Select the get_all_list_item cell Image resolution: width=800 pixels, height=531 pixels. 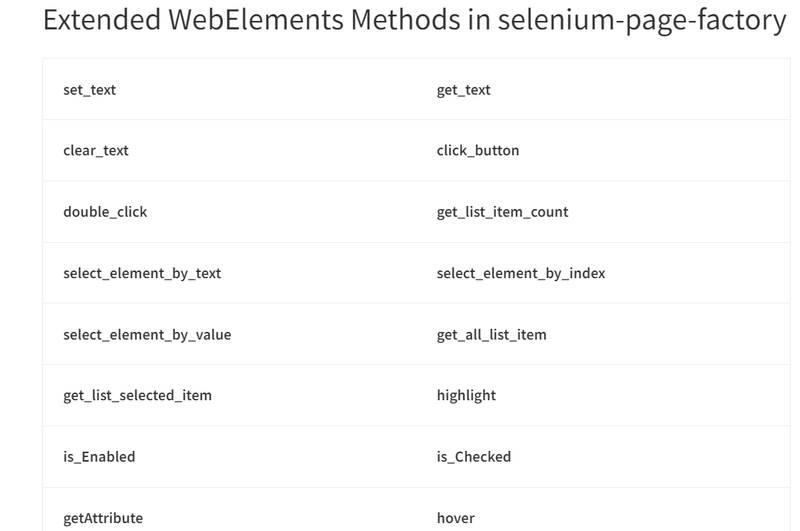[x=491, y=334]
